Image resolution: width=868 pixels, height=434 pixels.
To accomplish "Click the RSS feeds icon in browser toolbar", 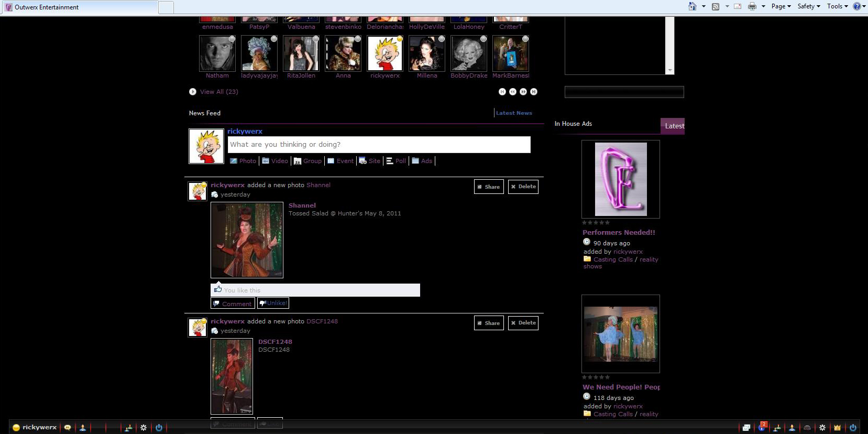I will [715, 6].
